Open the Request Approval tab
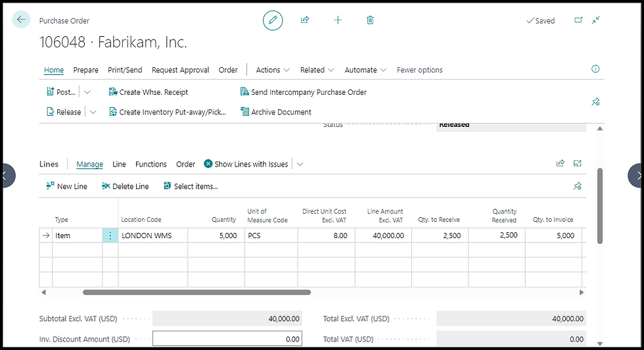This screenshot has width=644, height=350. (180, 70)
